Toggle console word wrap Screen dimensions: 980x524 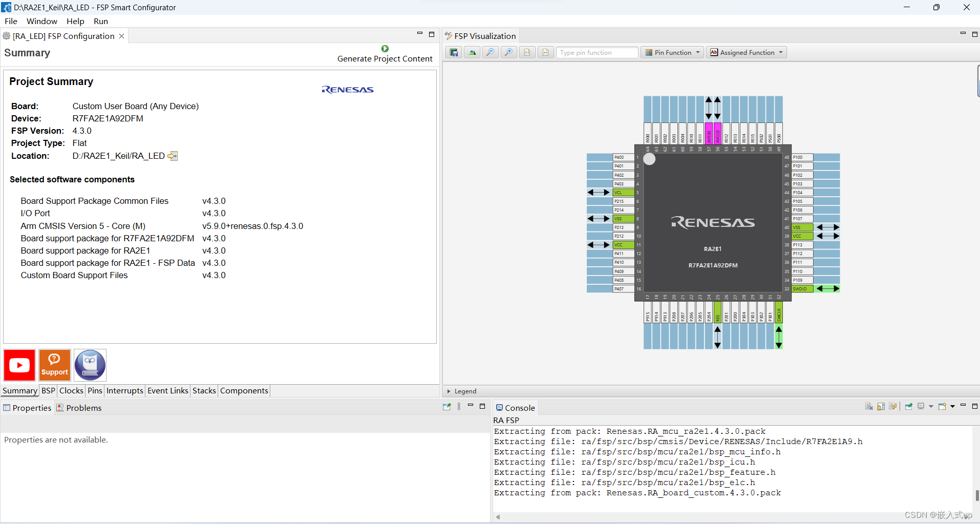[893, 406]
